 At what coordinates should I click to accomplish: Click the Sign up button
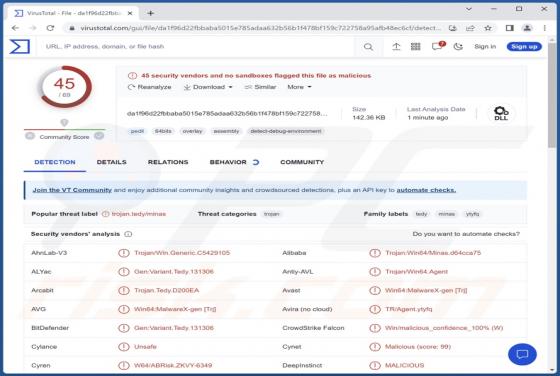pos(524,46)
